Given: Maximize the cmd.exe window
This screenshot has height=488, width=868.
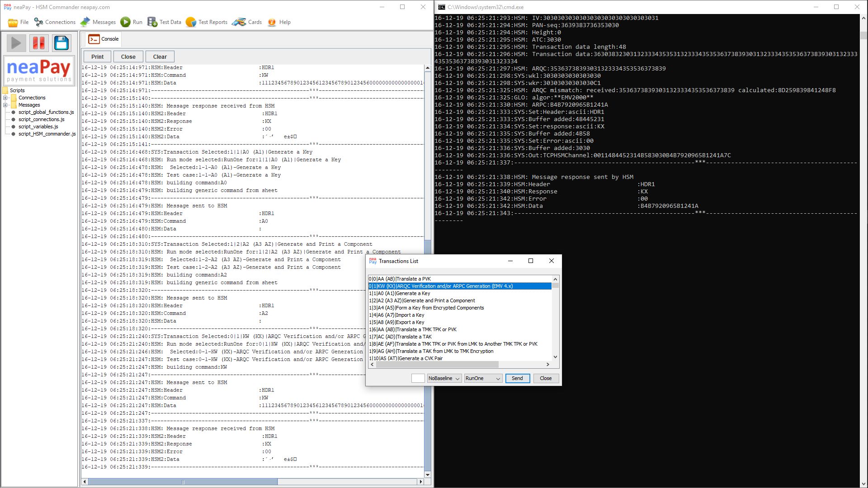Looking at the screenshot, I should pos(836,7).
